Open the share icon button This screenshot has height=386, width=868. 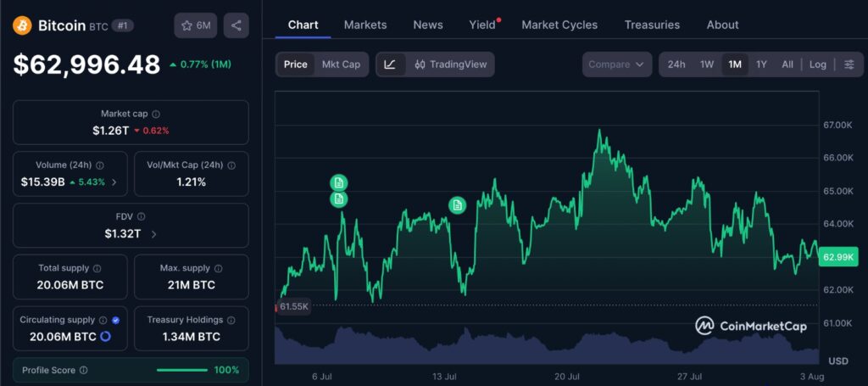pos(236,25)
